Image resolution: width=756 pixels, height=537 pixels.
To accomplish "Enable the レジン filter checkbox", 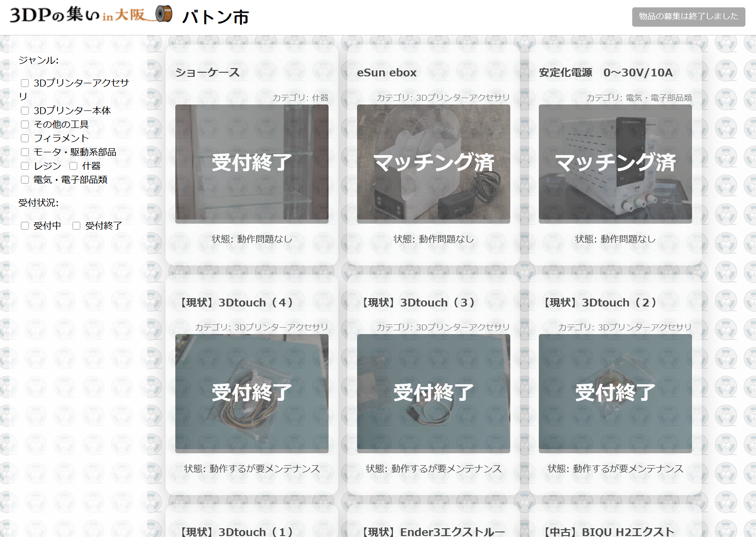I will coord(25,166).
